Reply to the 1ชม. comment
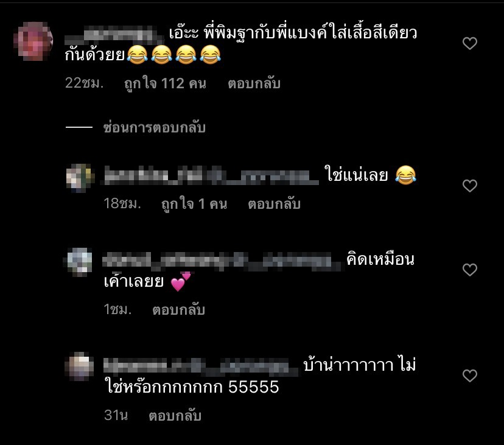504x445 pixels. [x=179, y=310]
